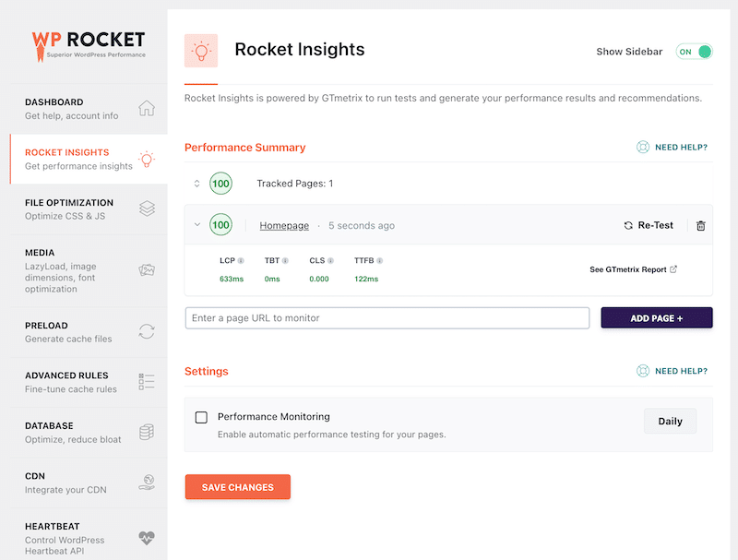Click the page URL to monitor field
738x560 pixels.
387,318
